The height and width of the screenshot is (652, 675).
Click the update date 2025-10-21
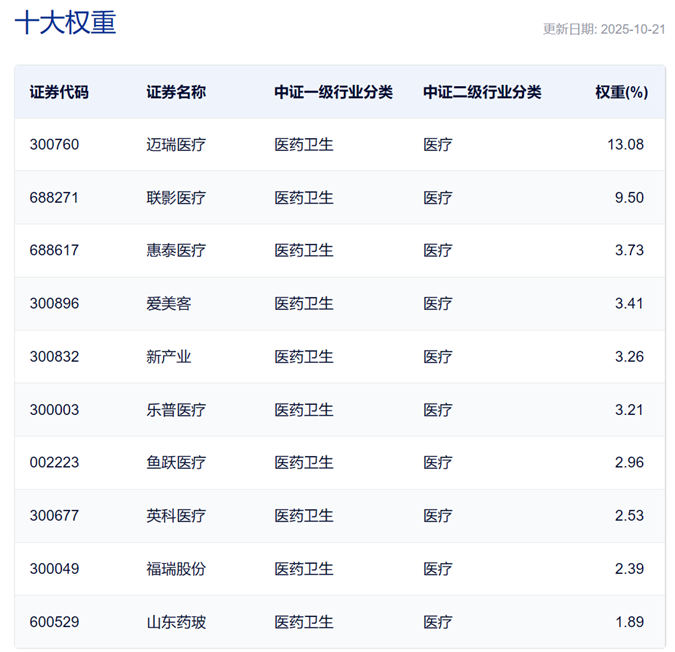click(633, 29)
